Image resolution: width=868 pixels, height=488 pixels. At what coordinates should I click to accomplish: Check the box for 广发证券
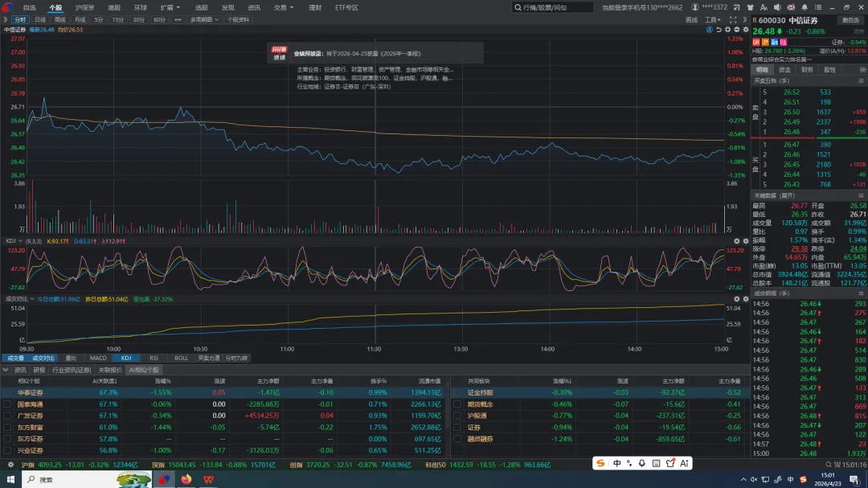point(7,416)
